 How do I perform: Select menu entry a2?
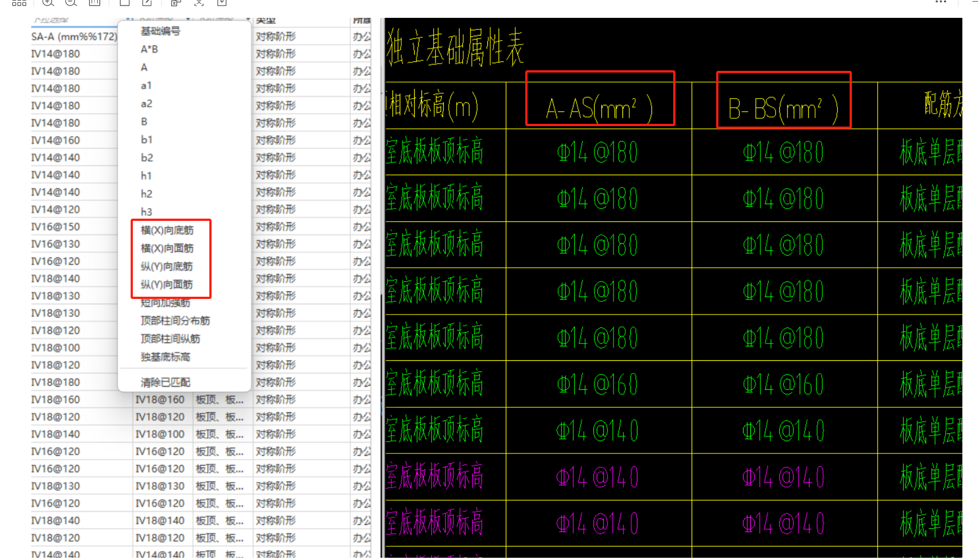146,104
